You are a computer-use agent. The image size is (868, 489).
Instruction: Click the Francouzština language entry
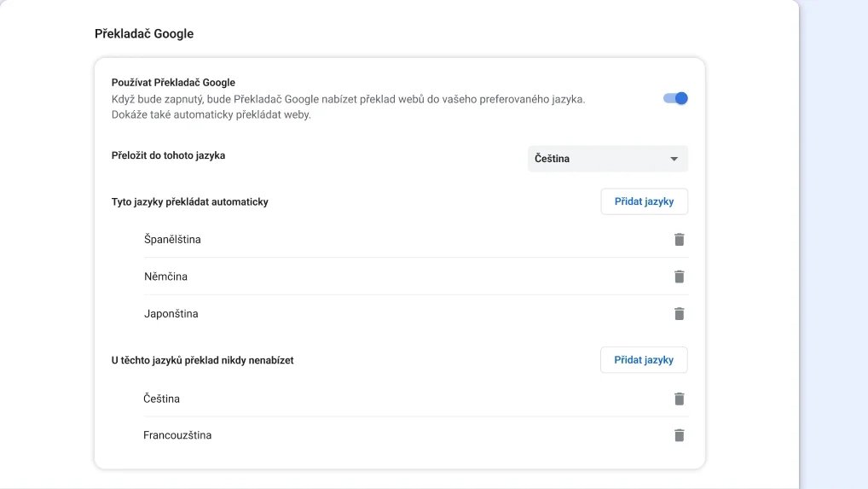point(177,435)
